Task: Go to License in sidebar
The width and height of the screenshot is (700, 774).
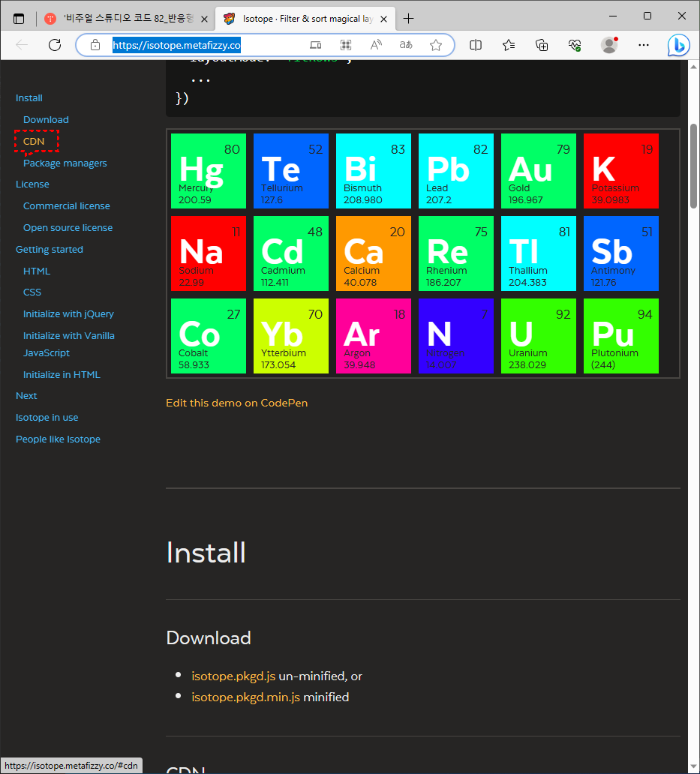Action: [32, 184]
